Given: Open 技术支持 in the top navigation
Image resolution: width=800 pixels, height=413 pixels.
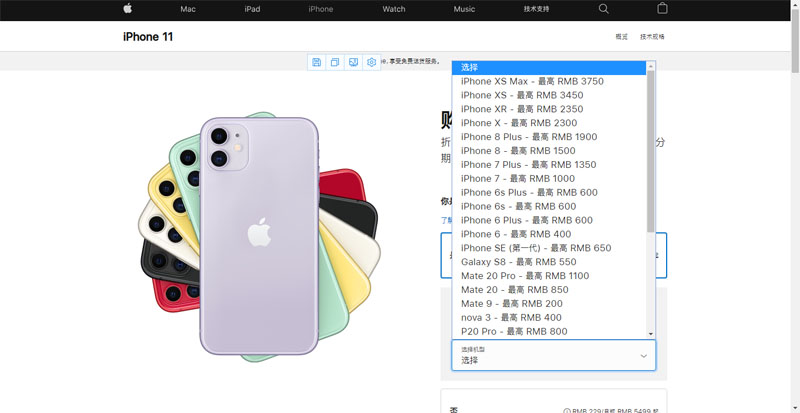Looking at the screenshot, I should tap(537, 9).
